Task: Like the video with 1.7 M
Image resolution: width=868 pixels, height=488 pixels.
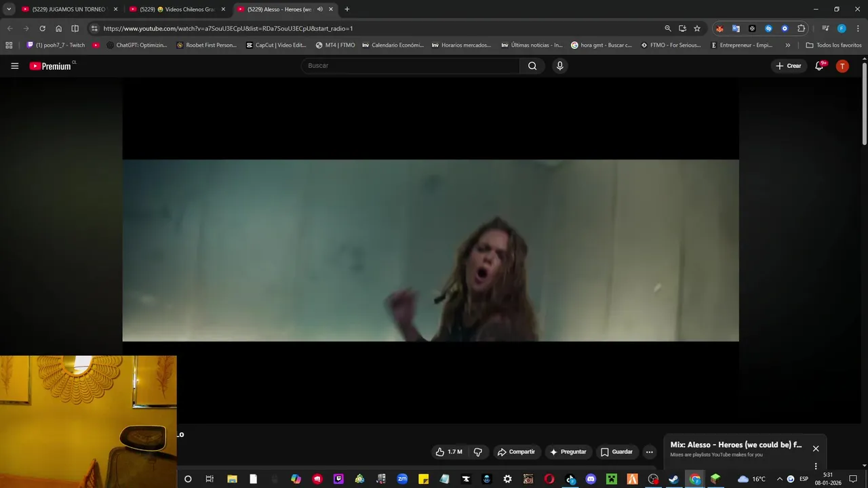Action: [448, 452]
